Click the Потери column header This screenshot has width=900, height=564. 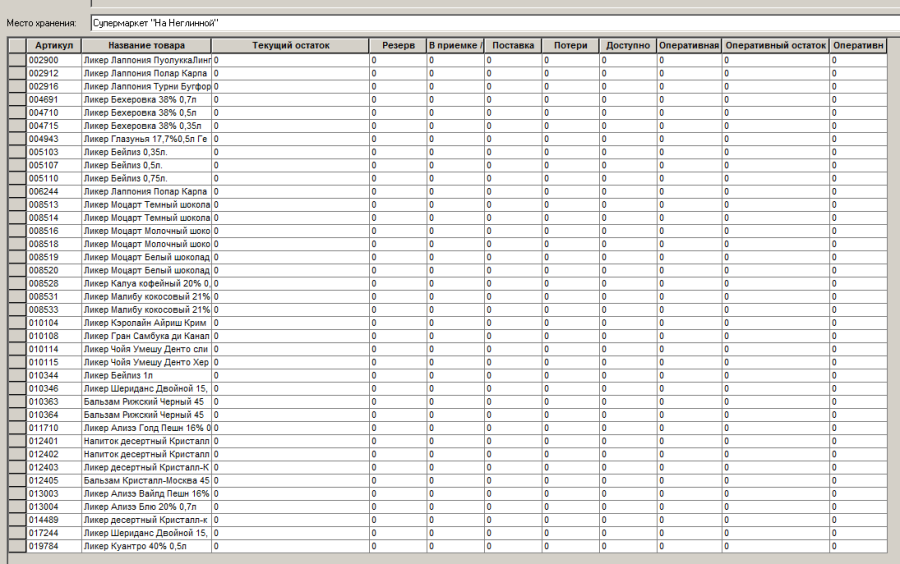tap(571, 45)
